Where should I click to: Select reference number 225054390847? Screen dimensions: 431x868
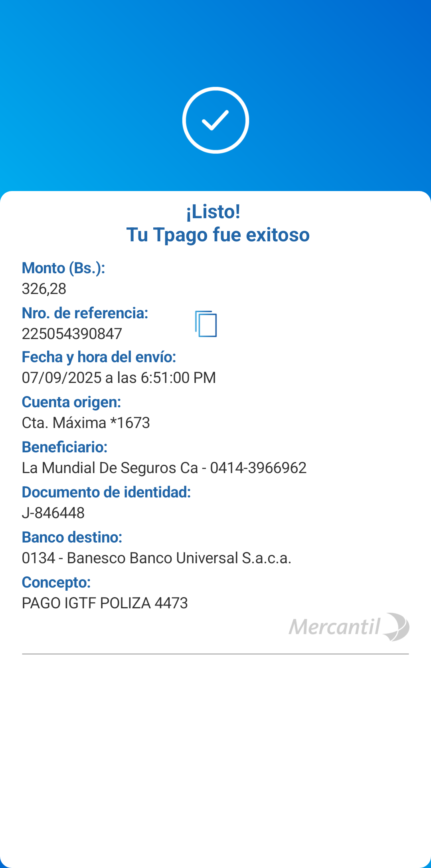(72, 334)
